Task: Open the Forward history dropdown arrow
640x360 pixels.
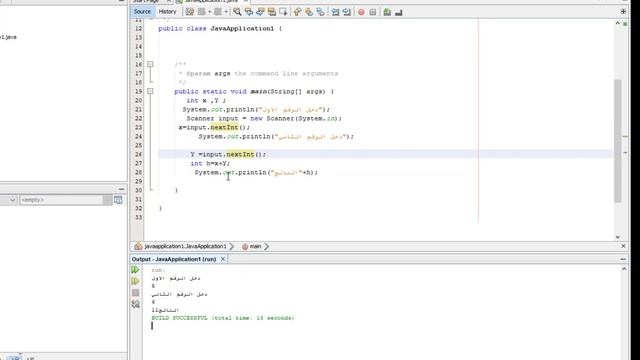Action: click(226, 12)
